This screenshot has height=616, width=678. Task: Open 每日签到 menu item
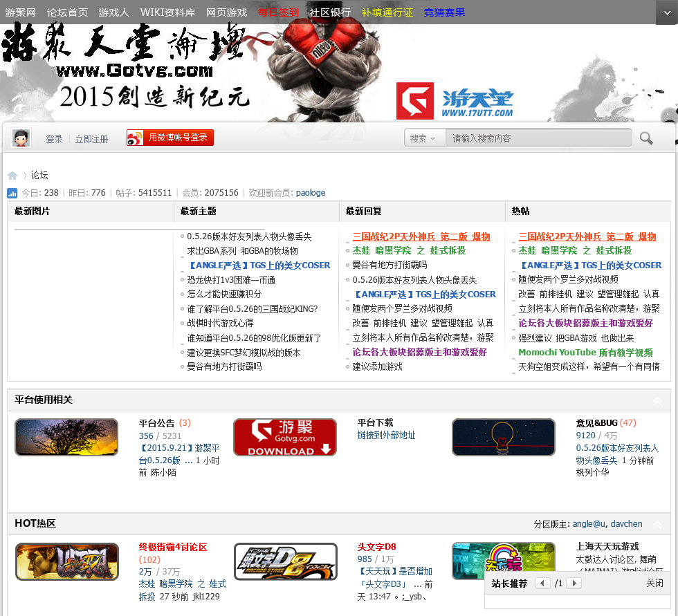pos(278,12)
